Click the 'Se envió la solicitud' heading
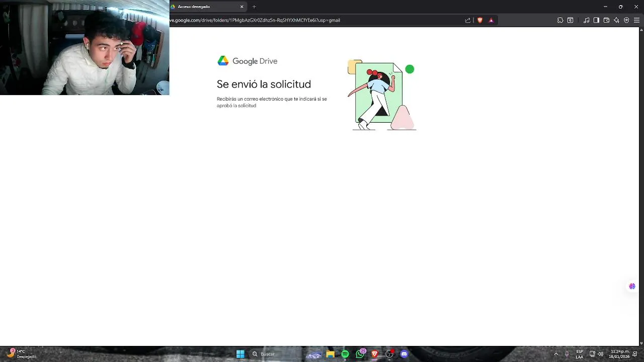 [x=264, y=84]
